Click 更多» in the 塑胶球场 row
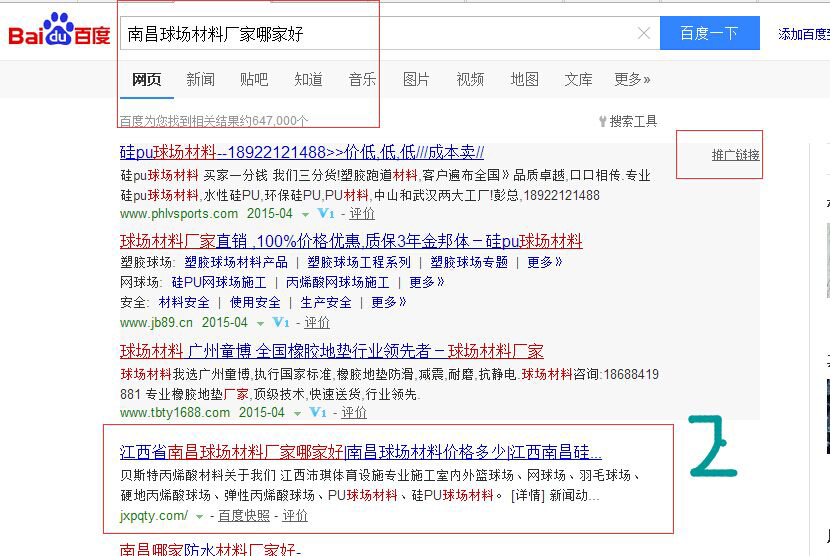This screenshot has width=830, height=556. [545, 262]
